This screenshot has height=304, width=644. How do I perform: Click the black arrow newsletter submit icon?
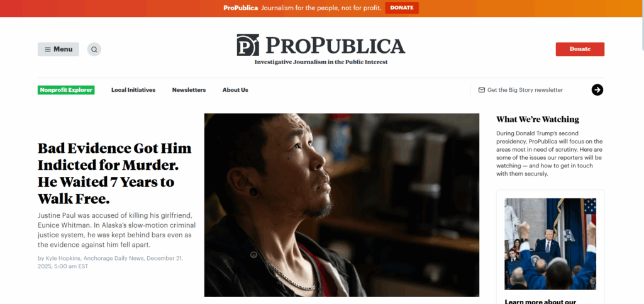click(597, 89)
